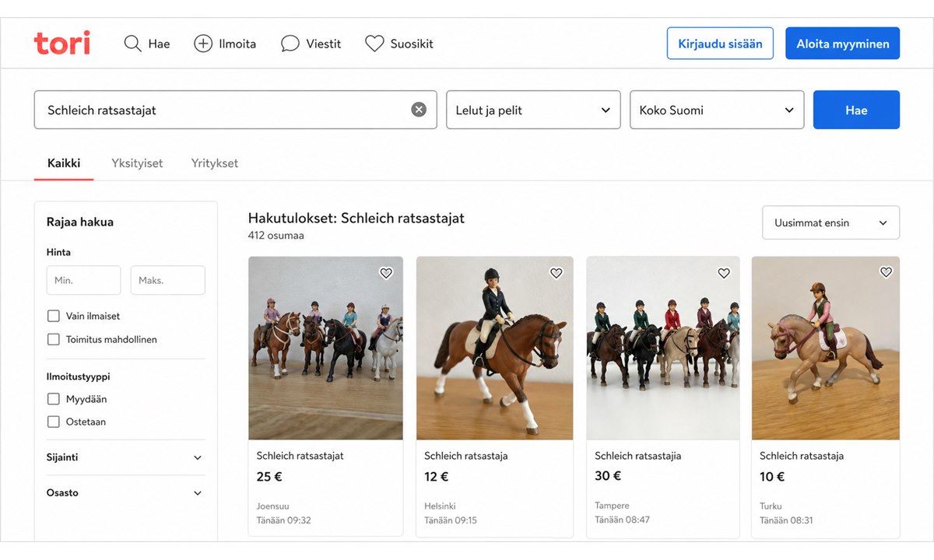This screenshot has height=560, width=934.
Task: Open Viestit speech bubble icon
Action: pyautogui.click(x=290, y=44)
